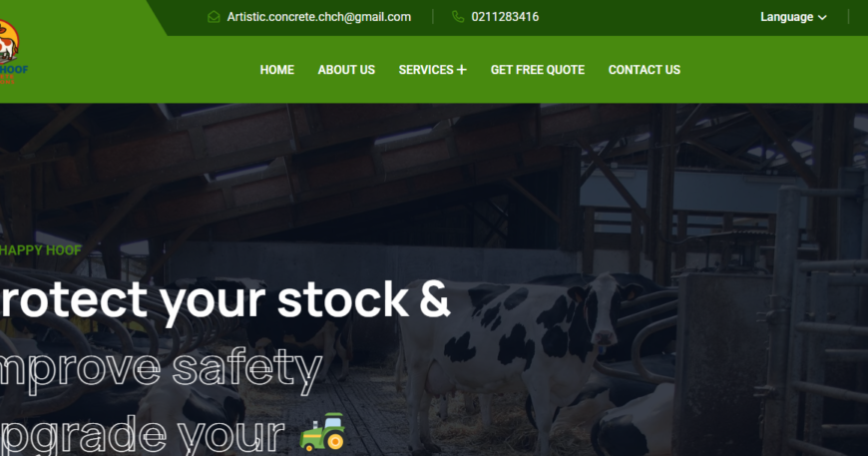Click the envelope email icon
Viewport: 868px width, 456px height.
pyautogui.click(x=214, y=17)
